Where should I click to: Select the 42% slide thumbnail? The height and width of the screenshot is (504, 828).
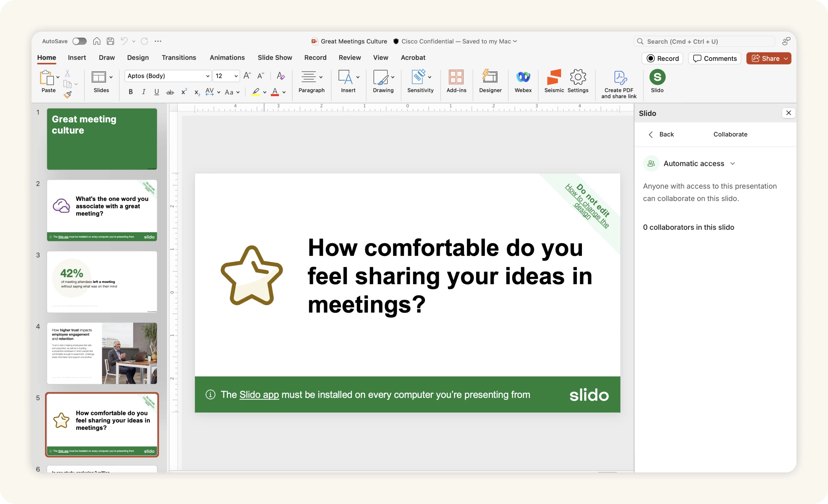click(102, 282)
